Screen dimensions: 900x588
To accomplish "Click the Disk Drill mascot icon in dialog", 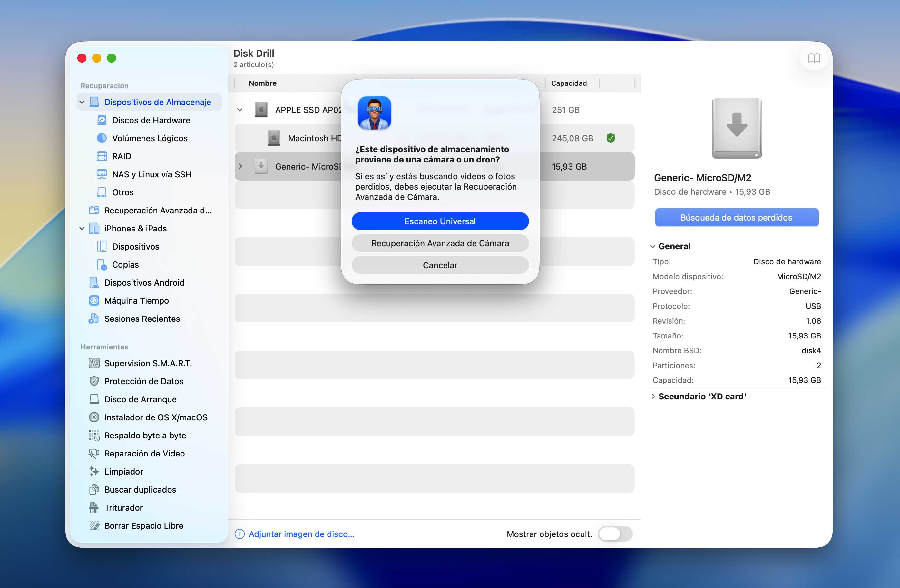I will tap(374, 113).
